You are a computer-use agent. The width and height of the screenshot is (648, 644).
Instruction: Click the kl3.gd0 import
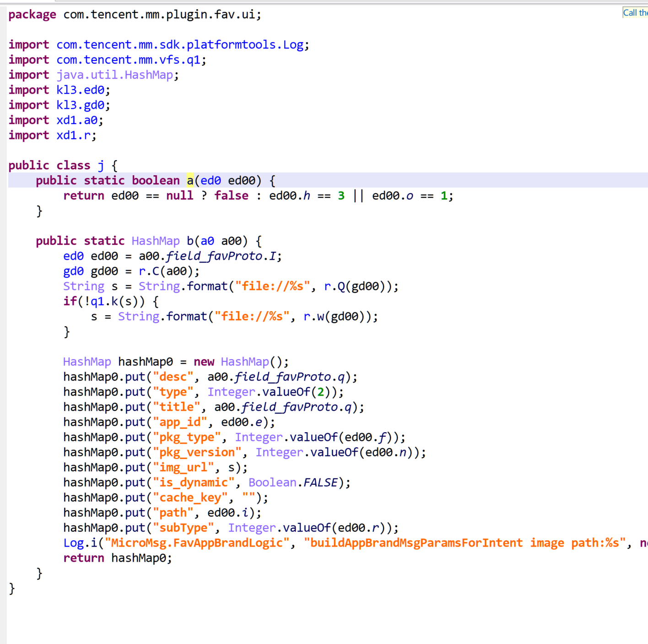(81, 105)
